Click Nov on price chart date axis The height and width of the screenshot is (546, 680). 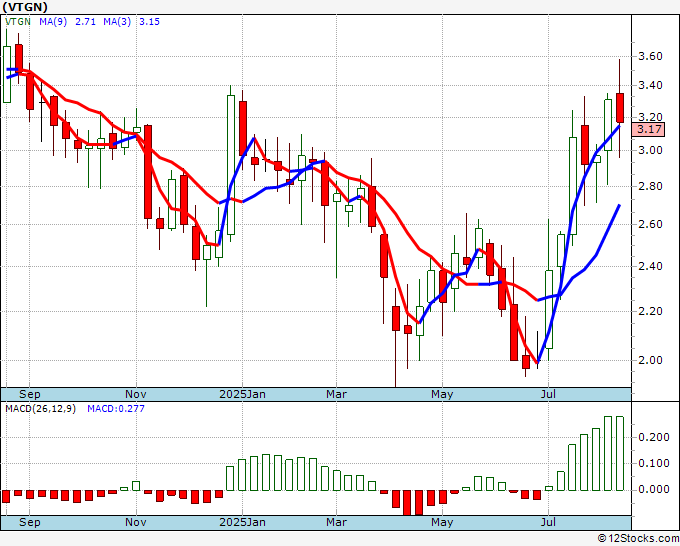(x=136, y=394)
